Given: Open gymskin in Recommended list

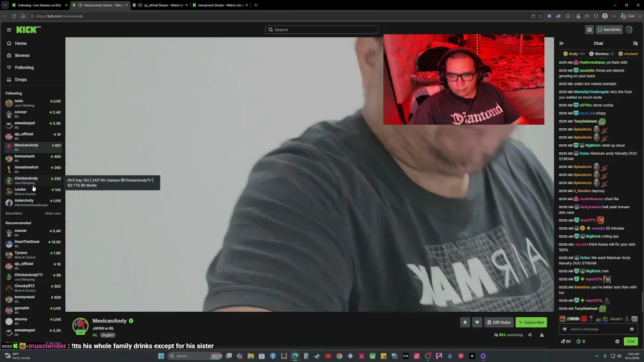Looking at the screenshot, I should tap(33, 310).
